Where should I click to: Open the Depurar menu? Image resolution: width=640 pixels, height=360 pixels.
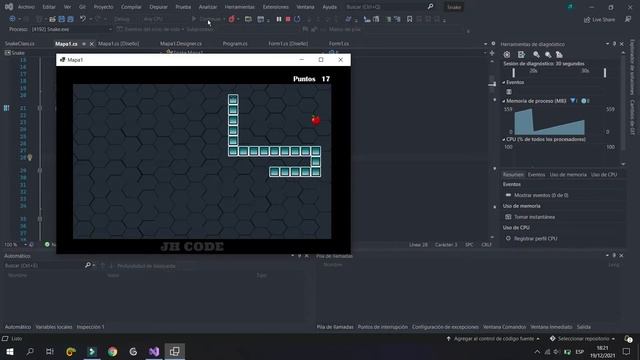[x=158, y=7]
